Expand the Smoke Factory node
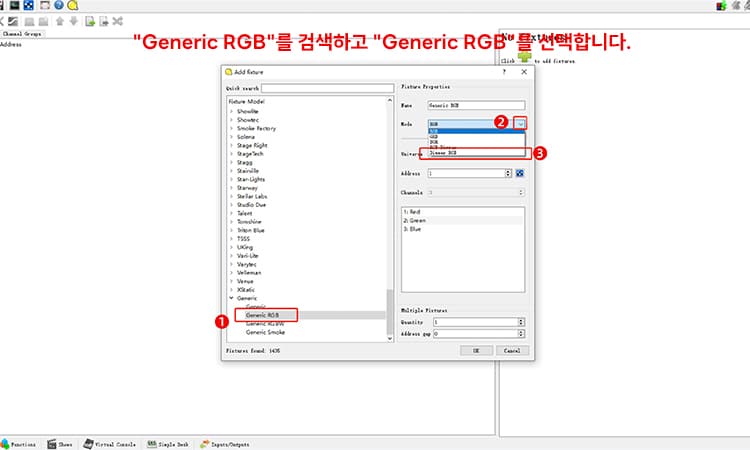750x450 pixels. (x=232, y=129)
